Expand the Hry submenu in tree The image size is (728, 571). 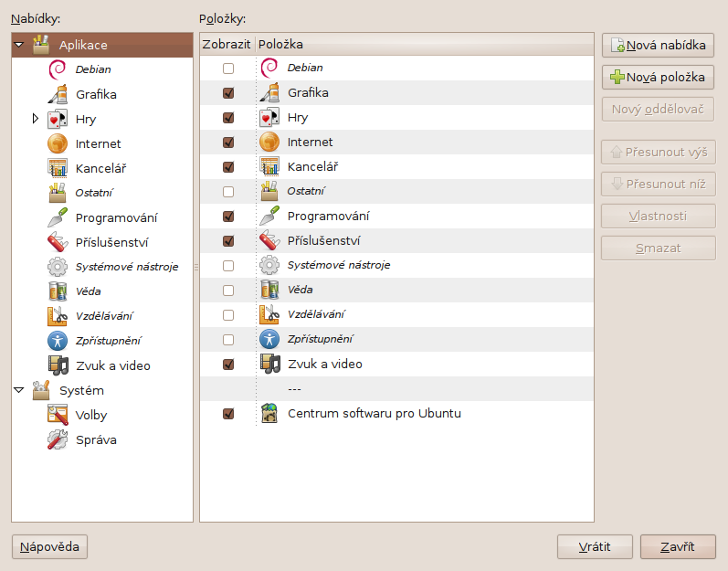pos(36,119)
